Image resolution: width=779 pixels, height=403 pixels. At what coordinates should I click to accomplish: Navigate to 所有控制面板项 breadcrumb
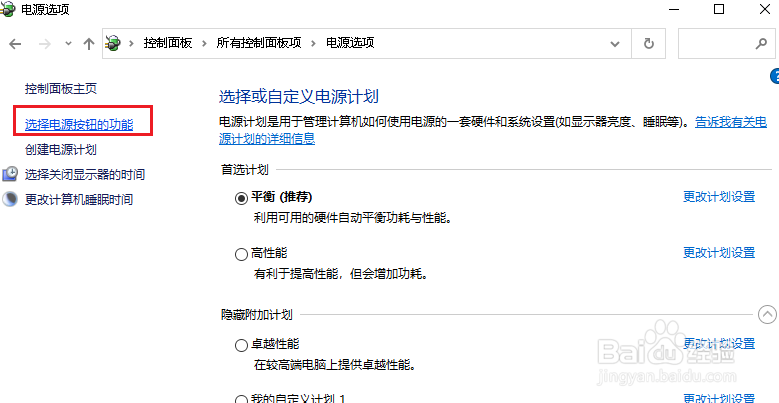tap(259, 43)
